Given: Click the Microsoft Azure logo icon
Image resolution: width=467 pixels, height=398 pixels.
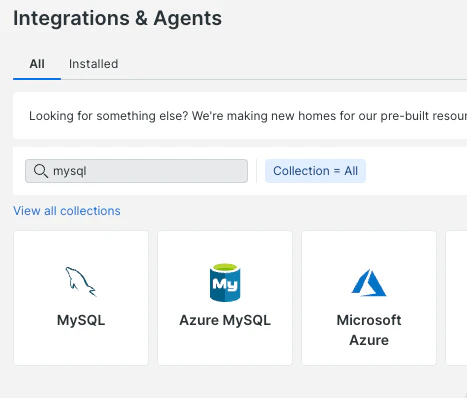Looking at the screenshot, I should click(x=369, y=283).
